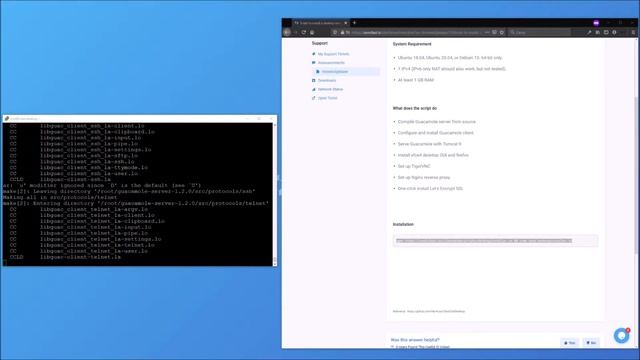Click the browser page vertical scrollbar
Image resolution: width=640 pixels, height=360 pixels.
click(x=635, y=176)
